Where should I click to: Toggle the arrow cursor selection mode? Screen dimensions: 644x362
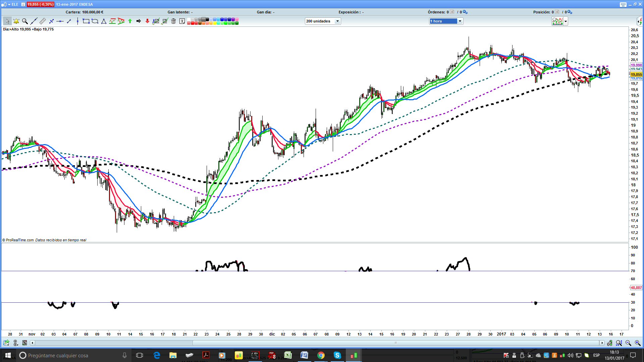(x=7, y=21)
